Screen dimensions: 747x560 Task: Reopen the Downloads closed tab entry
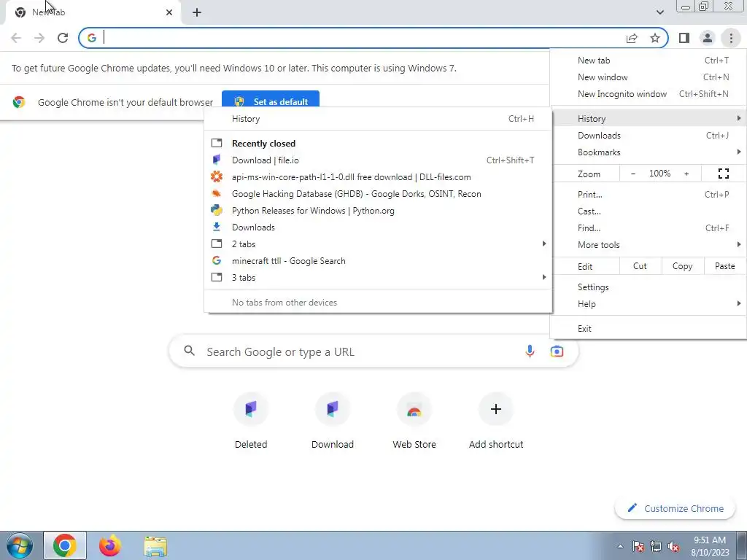[x=378, y=227]
